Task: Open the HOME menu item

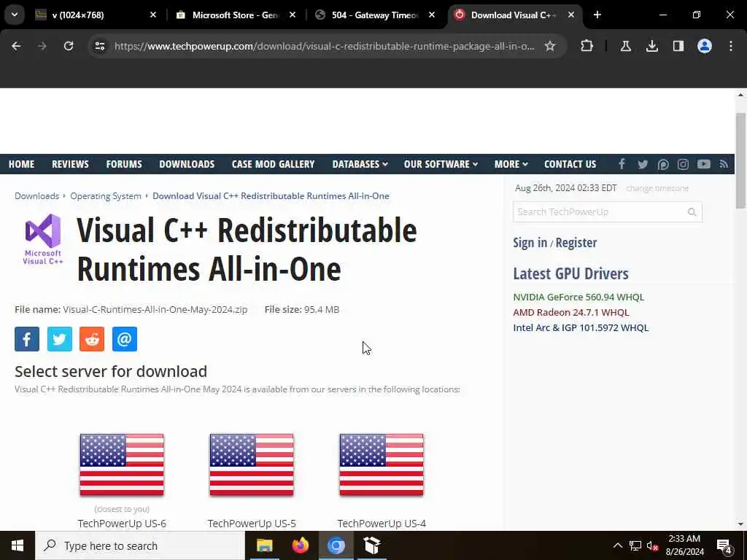Action: pos(21,164)
